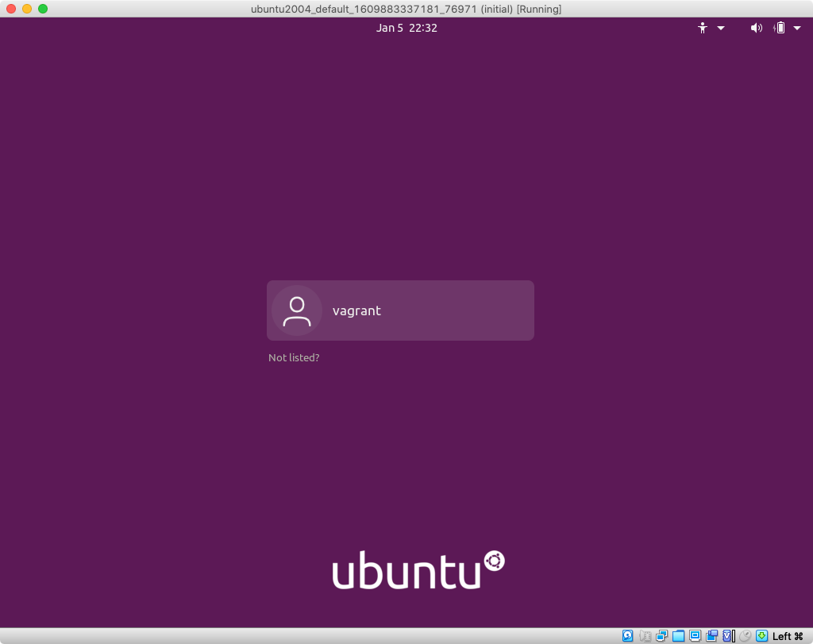The image size is (813, 644).
Task: Click VirtualBox mouse integration icon
Action: click(x=745, y=636)
